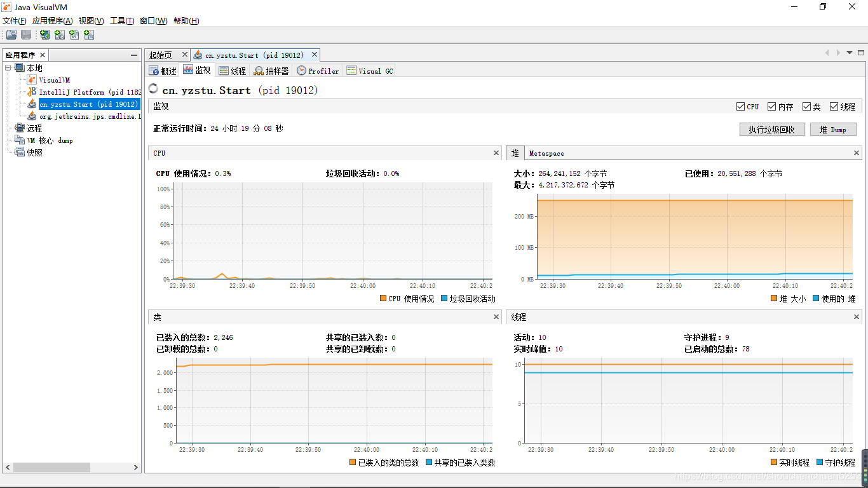The image size is (868, 488).
Task: Click the IntelliJ Platform process icon
Action: click(x=32, y=92)
